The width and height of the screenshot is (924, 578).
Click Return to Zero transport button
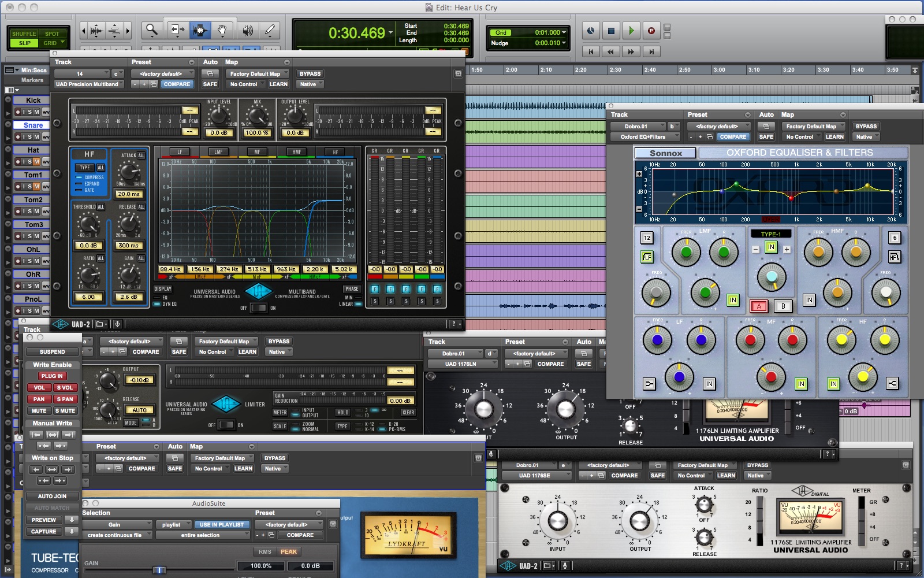[591, 51]
